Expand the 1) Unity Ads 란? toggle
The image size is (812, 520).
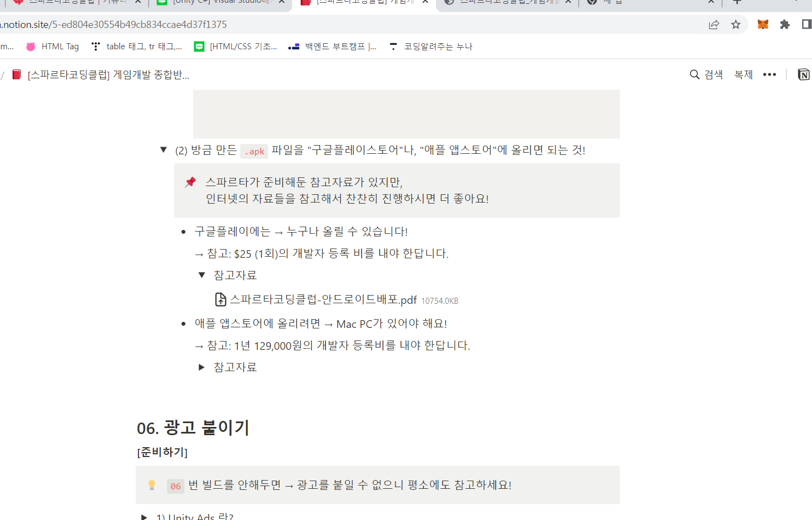click(144, 517)
